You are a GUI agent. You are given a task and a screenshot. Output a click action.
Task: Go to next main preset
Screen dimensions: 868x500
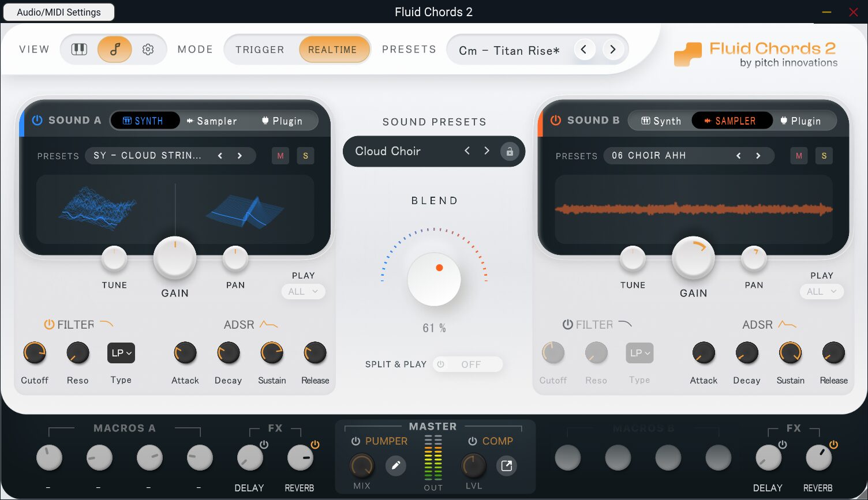[613, 50]
